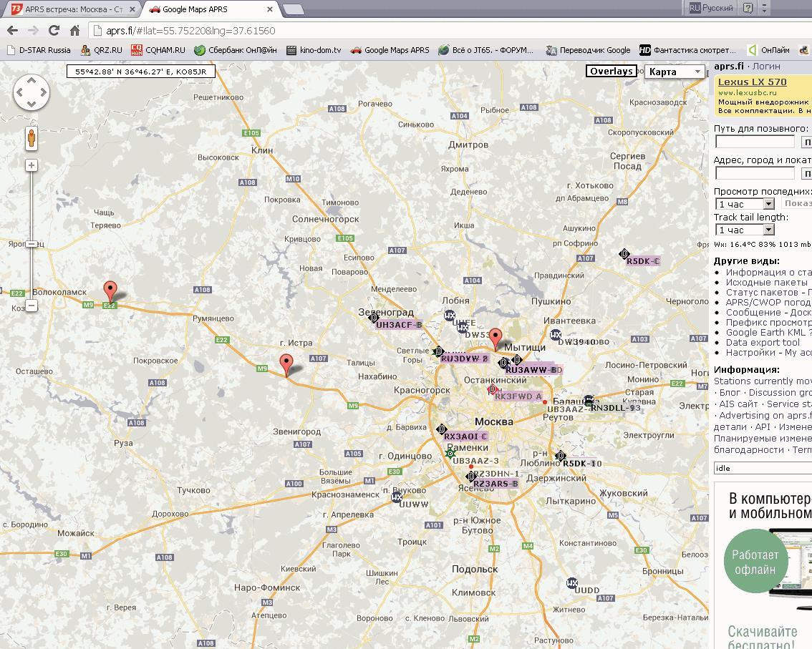Click the DW3940 weather station icon
The image size is (812, 649).
[556, 334]
